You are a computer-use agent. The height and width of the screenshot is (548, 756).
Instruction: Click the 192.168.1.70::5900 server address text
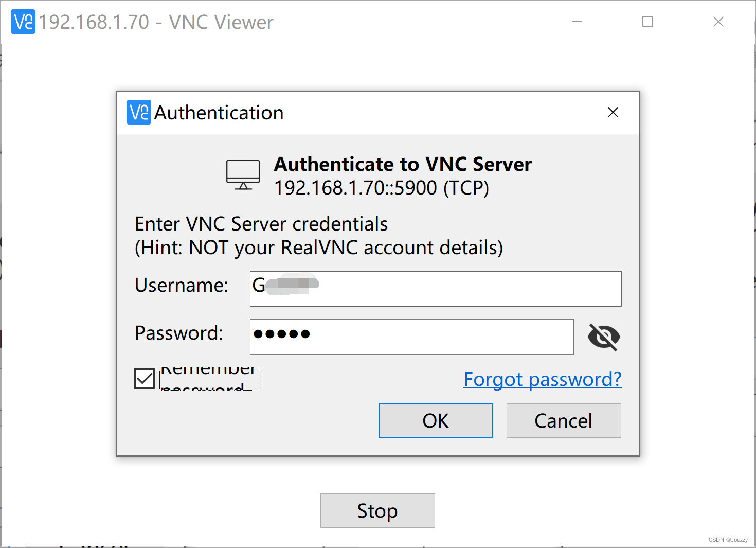(x=382, y=188)
